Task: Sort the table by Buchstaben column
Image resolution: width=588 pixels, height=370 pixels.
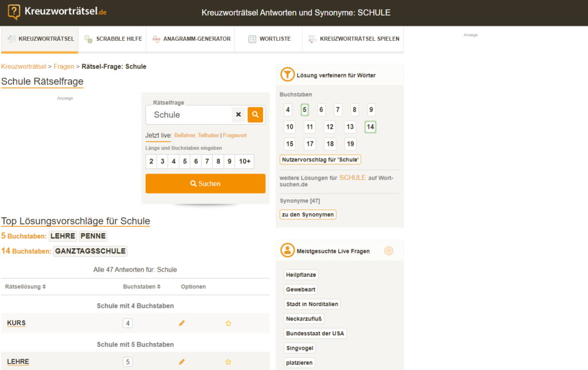Action: click(142, 287)
